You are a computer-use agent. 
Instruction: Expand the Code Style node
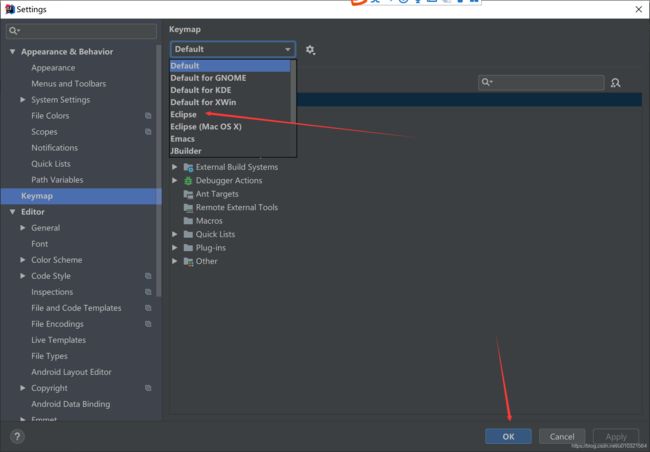point(23,276)
